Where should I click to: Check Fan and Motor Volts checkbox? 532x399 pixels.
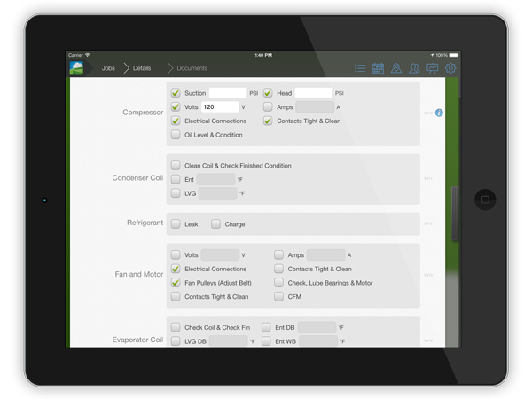point(176,254)
